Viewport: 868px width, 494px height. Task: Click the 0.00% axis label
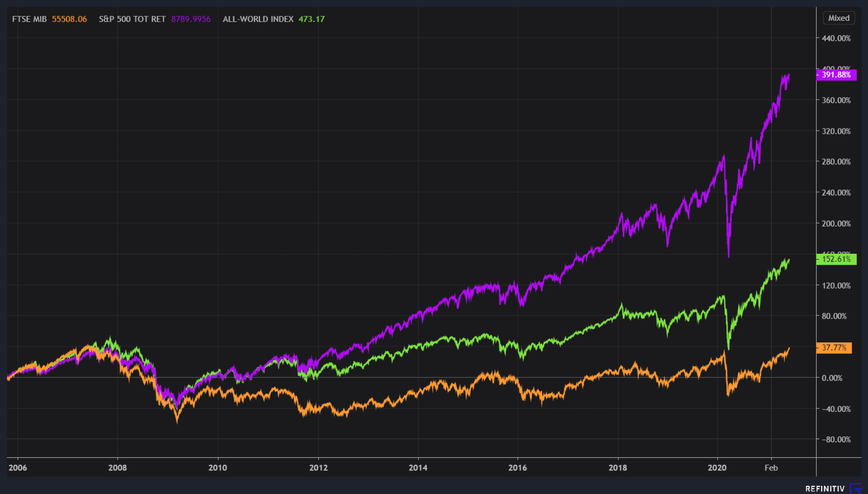[832, 378]
